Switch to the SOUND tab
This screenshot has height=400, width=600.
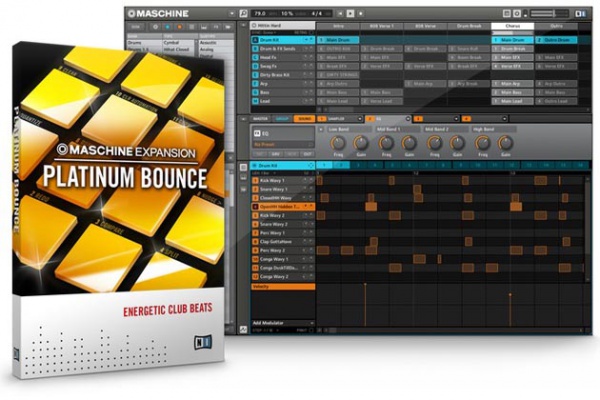(304, 119)
